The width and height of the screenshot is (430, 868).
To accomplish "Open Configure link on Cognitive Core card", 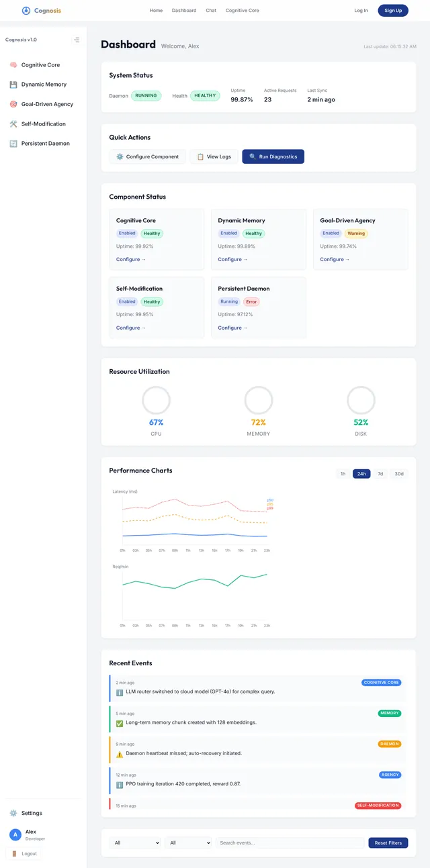I will pyautogui.click(x=131, y=259).
